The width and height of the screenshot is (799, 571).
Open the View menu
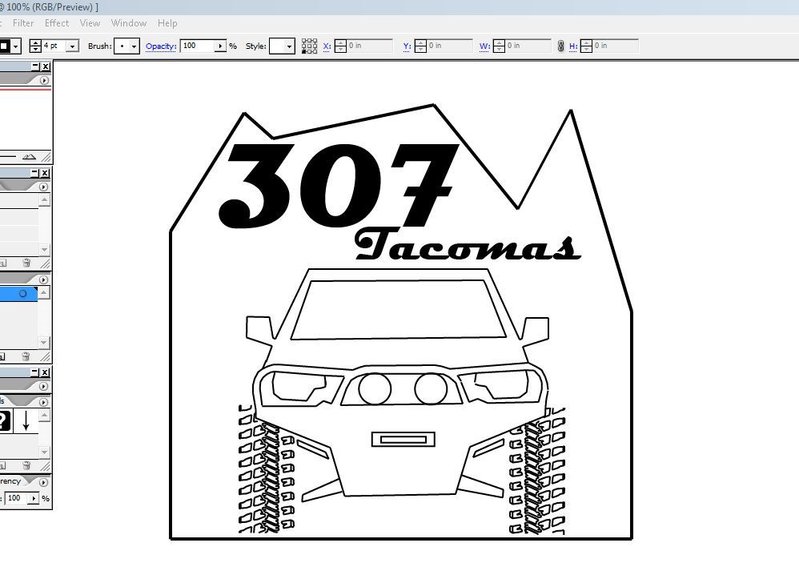point(90,23)
